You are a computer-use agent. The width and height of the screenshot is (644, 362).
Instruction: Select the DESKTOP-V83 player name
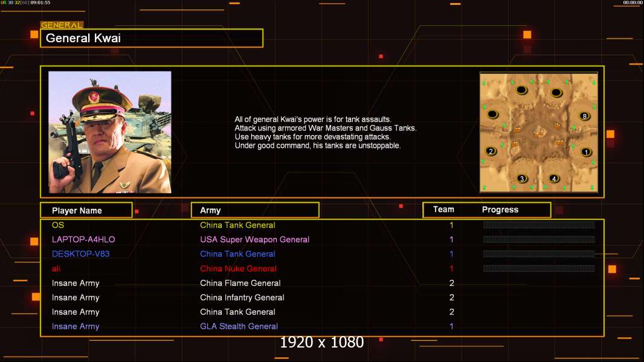tap(81, 254)
